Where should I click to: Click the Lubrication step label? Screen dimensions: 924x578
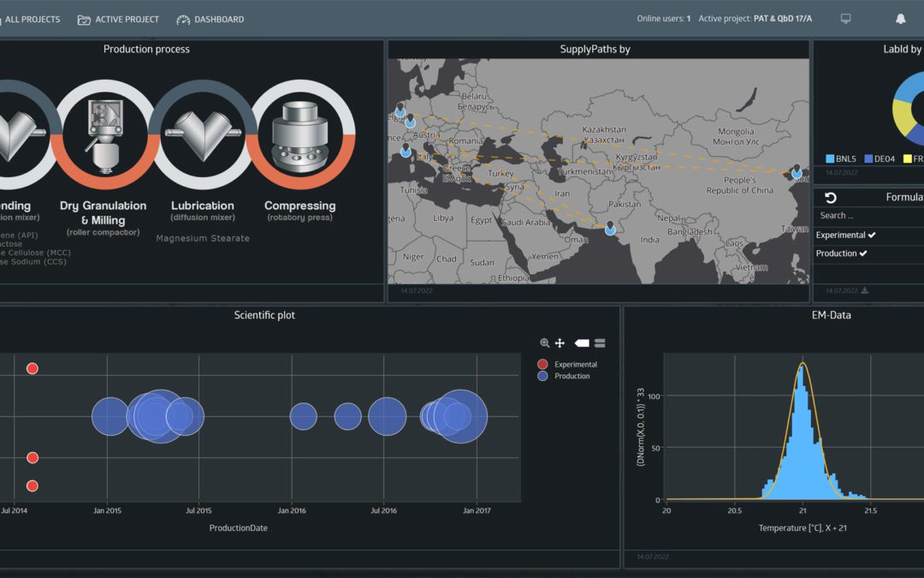[x=203, y=206]
